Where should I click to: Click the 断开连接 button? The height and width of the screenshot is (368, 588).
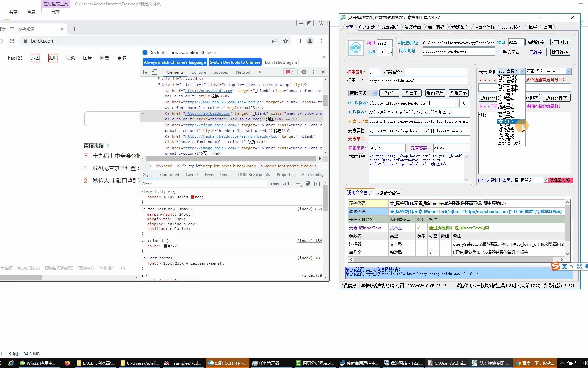560,52
